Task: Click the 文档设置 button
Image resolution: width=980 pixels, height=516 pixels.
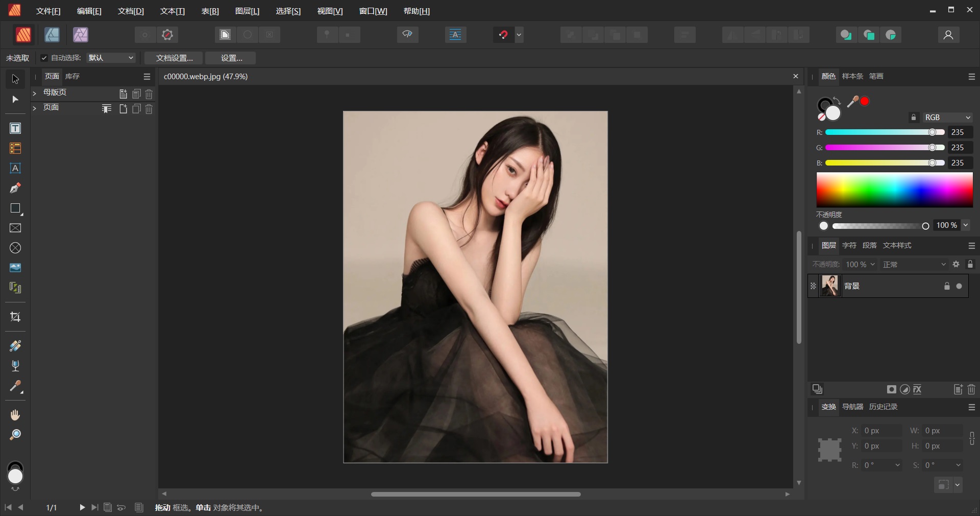Action: tap(173, 58)
